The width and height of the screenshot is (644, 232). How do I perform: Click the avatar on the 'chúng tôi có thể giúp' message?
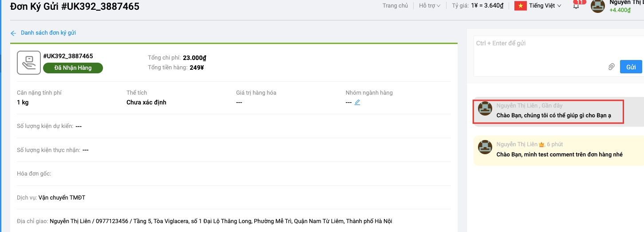point(485,109)
